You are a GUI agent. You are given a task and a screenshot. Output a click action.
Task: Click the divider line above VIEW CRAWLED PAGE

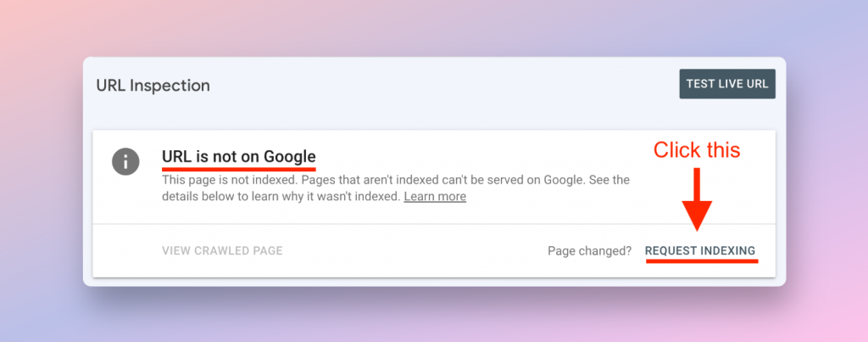point(434,224)
